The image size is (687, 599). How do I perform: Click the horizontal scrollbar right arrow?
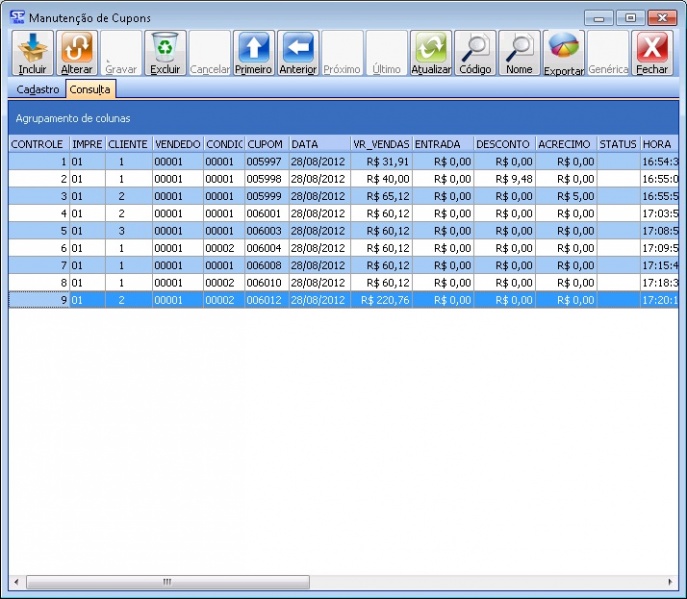click(670, 581)
